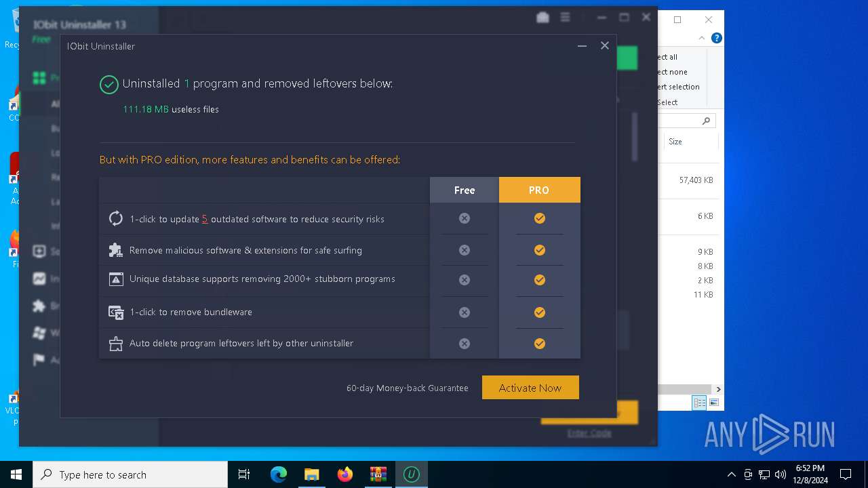Collapse the File Explorer ribbon chevron
The image size is (868, 488).
702,38
